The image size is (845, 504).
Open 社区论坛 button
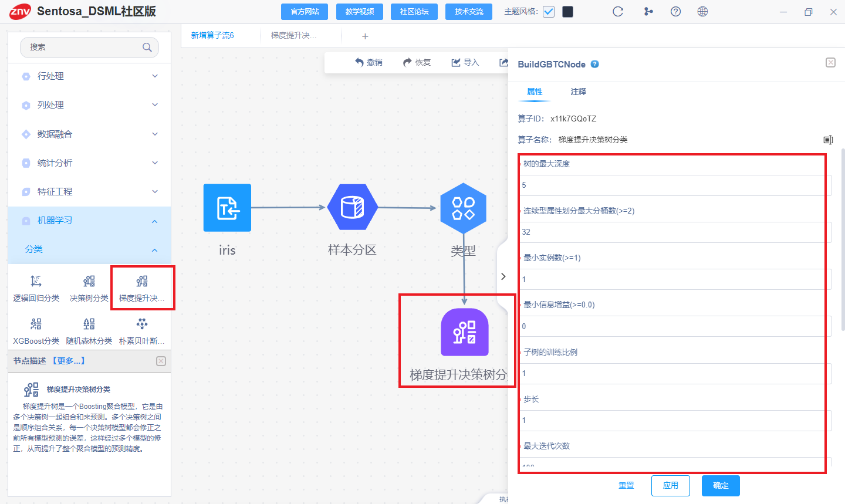[414, 12]
